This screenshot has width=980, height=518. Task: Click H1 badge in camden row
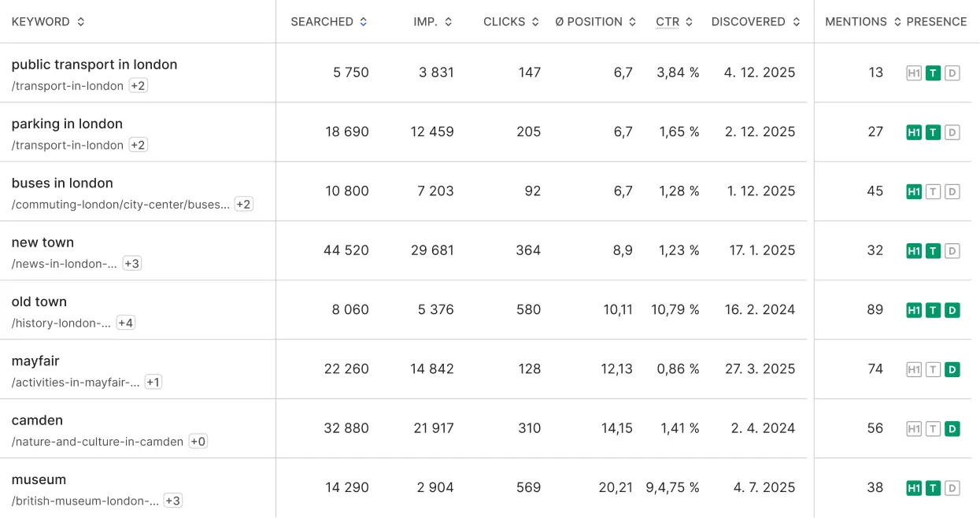(914, 429)
